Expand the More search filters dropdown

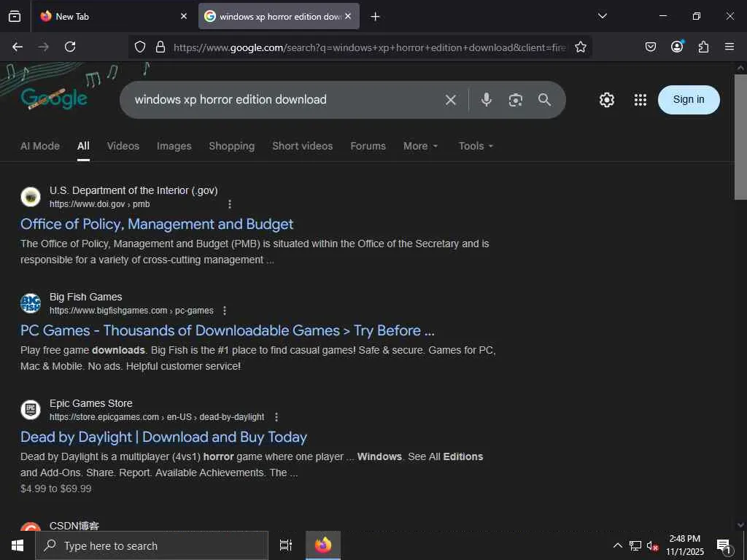421,146
